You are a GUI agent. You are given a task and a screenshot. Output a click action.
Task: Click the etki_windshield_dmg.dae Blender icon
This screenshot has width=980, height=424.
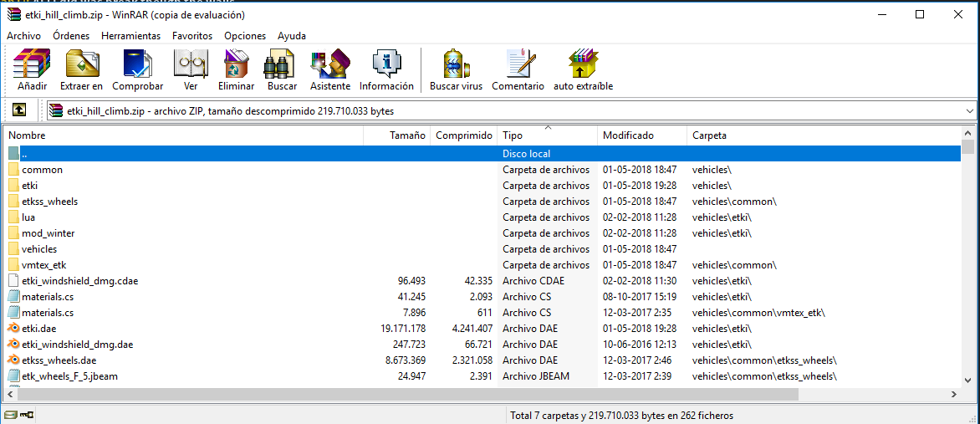click(x=14, y=344)
